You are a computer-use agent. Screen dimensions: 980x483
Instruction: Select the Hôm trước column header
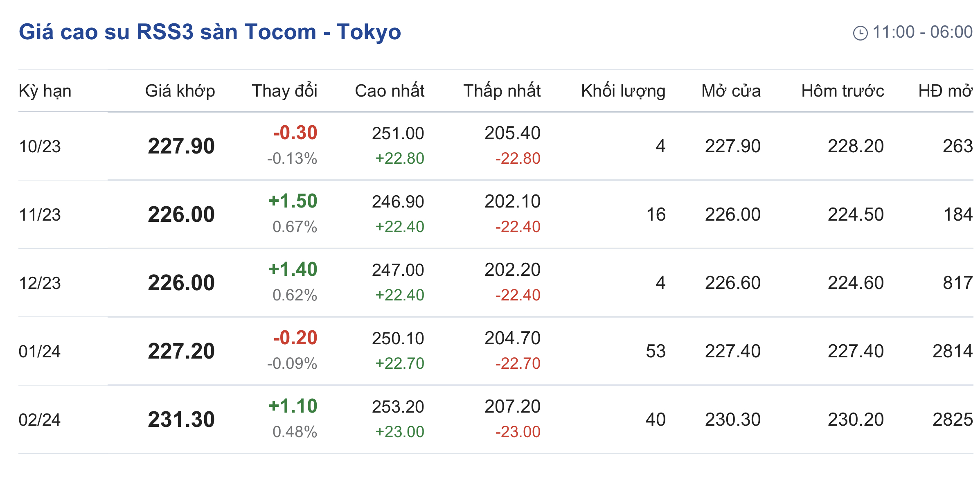pos(843,91)
